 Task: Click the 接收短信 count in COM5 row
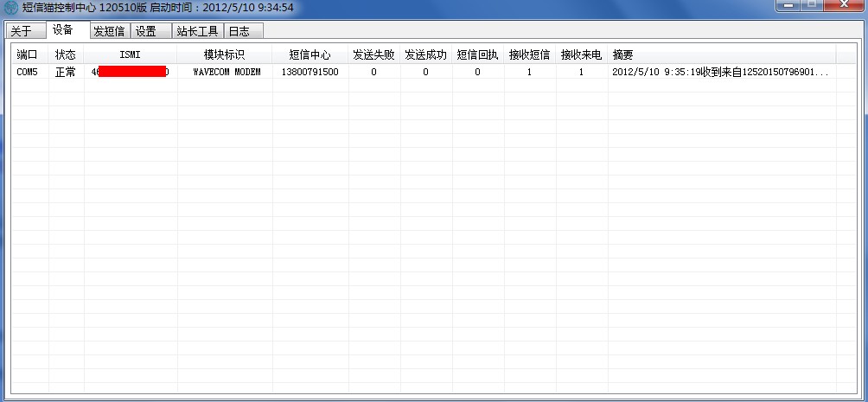click(529, 72)
